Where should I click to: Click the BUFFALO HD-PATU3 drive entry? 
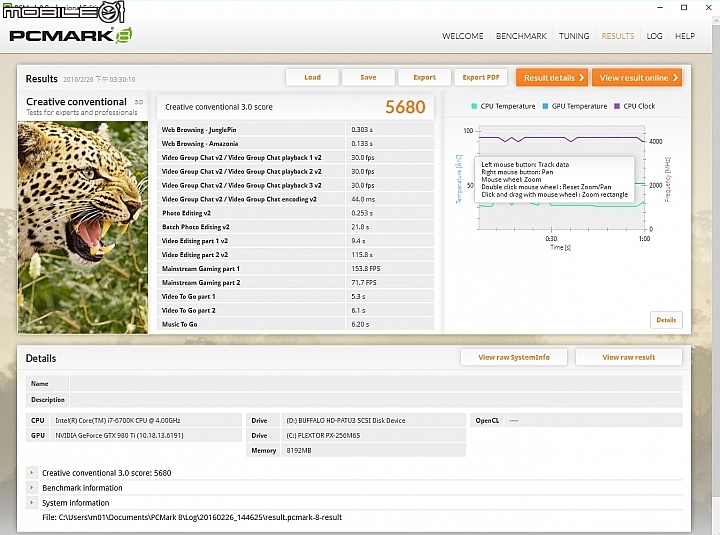point(345,420)
